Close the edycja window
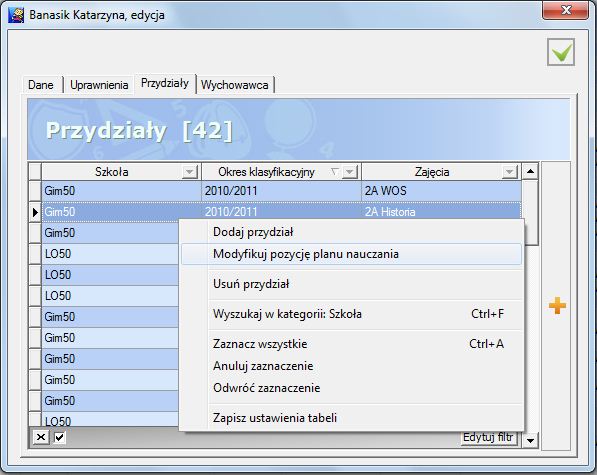Screen dimensions: 597x475 click(565, 10)
